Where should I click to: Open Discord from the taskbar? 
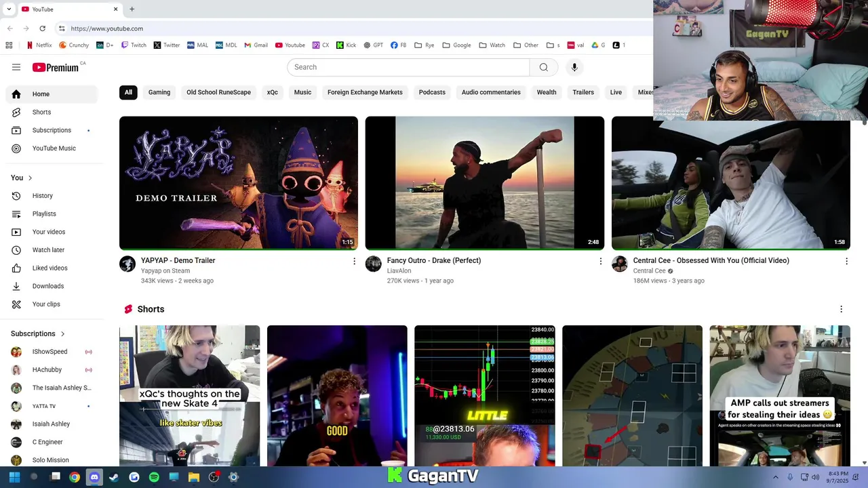[94, 477]
